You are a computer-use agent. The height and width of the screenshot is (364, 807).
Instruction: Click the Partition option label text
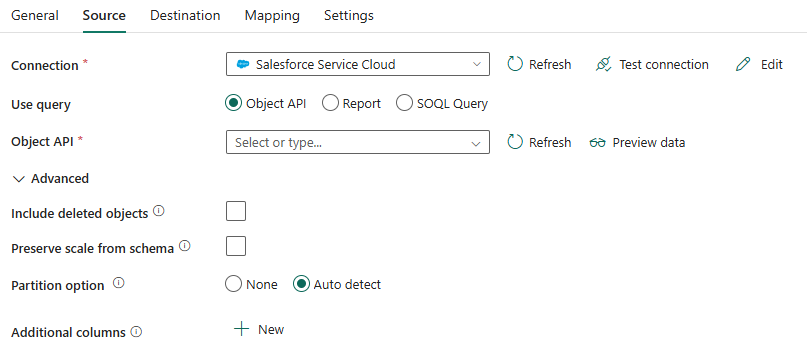[58, 285]
